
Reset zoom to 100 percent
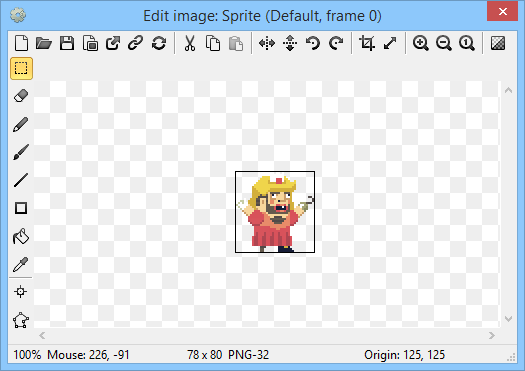pos(467,43)
